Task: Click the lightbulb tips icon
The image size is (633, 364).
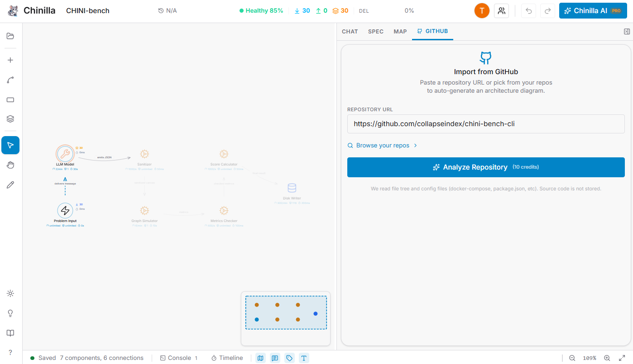Action: coord(10,313)
